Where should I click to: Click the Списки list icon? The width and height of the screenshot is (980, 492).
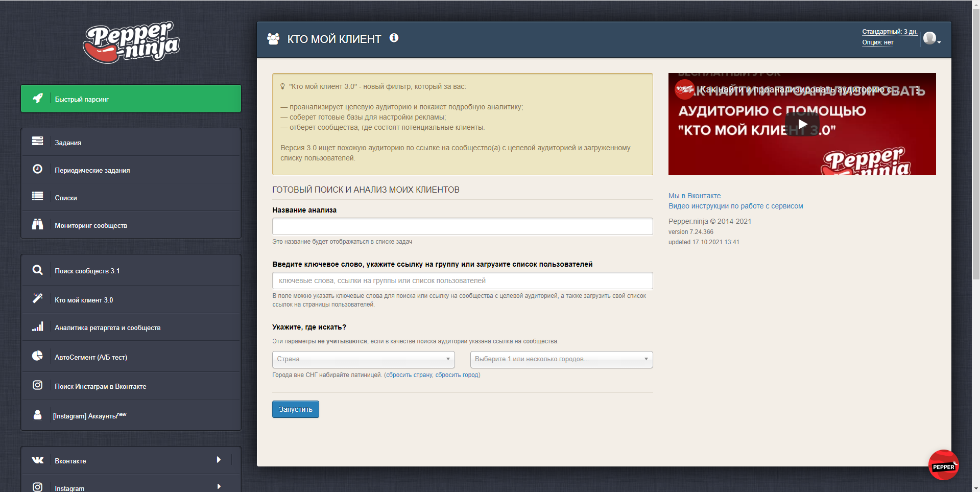(x=38, y=196)
